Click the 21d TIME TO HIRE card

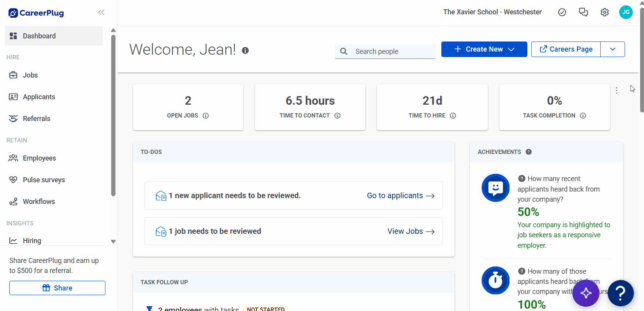(x=432, y=107)
